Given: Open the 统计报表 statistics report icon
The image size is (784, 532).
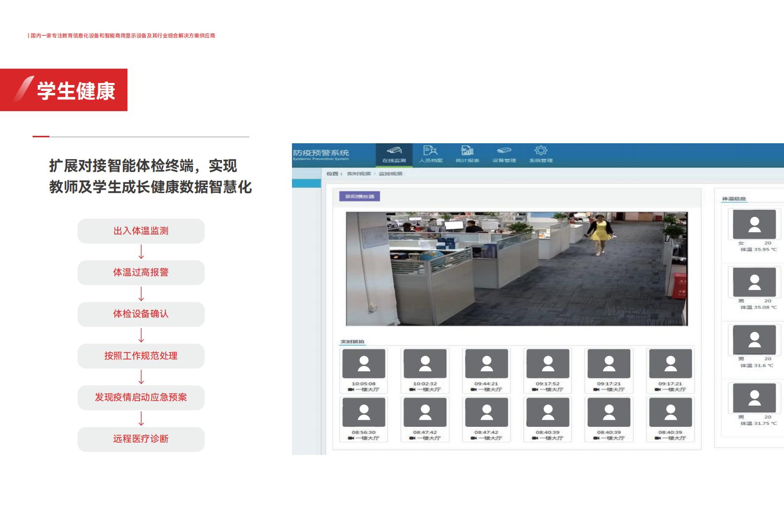Looking at the screenshot, I should pyautogui.click(x=467, y=151).
